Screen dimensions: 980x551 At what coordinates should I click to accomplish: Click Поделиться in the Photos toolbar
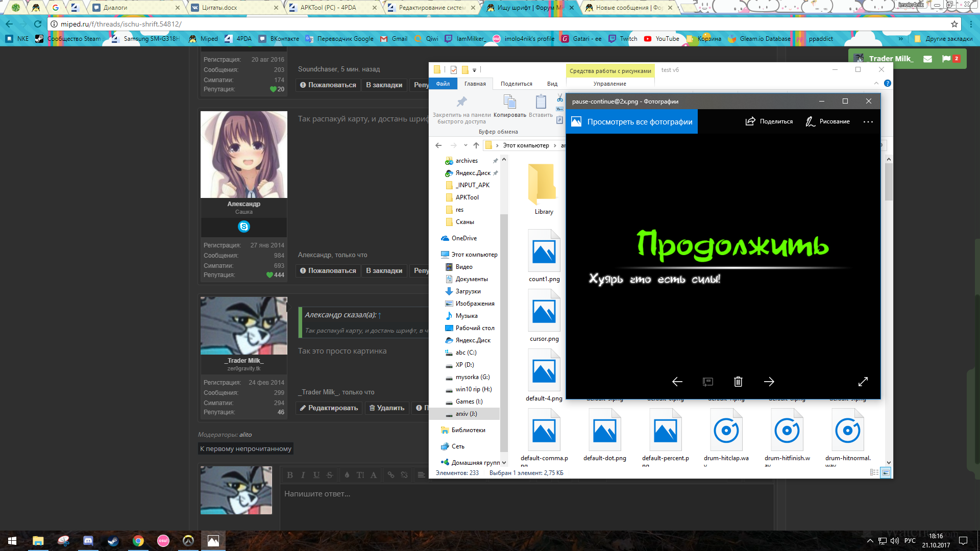coord(769,121)
